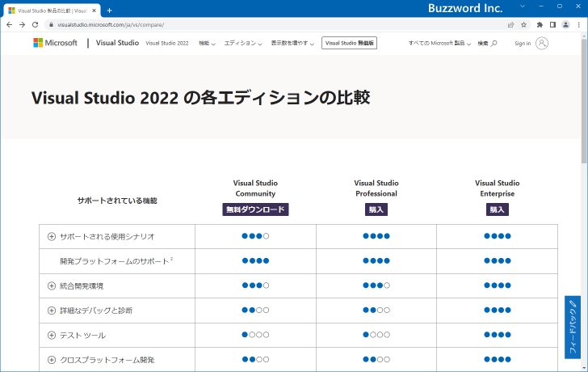Click Visual Studio Professional column heading
The image size is (588, 372).
tap(376, 188)
